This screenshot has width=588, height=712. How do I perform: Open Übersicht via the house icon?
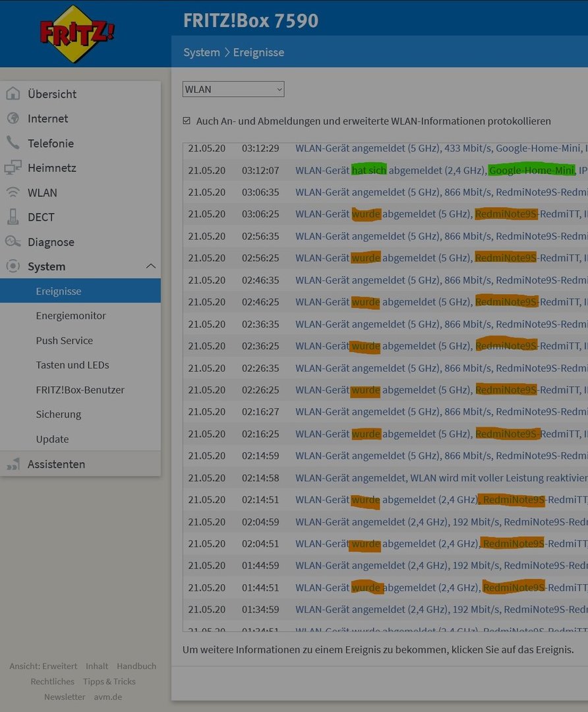(13, 94)
